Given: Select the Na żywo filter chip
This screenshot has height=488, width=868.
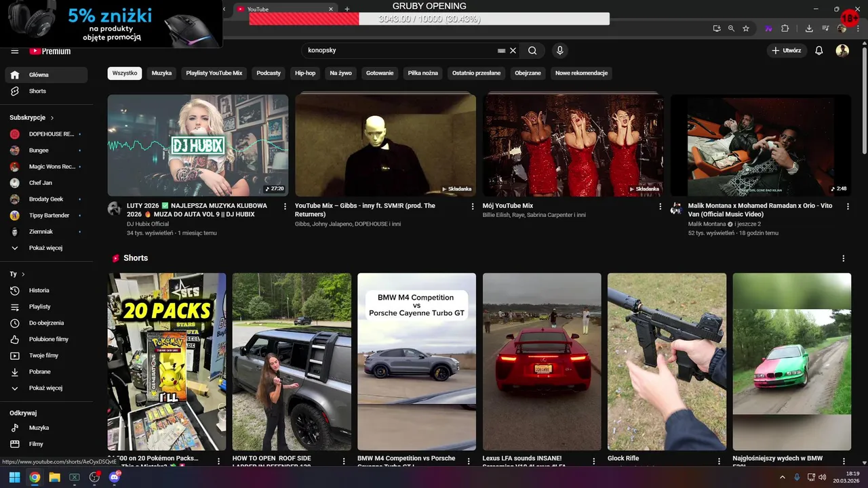Looking at the screenshot, I should tap(341, 73).
